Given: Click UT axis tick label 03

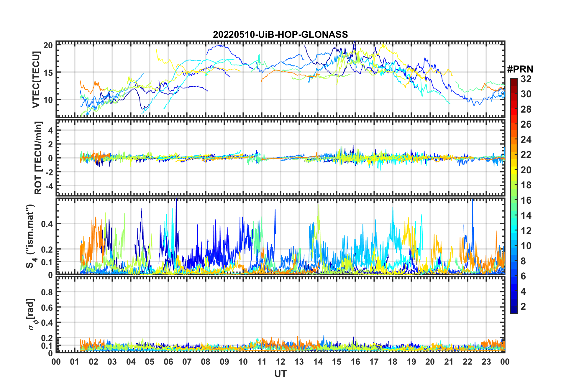Looking at the screenshot, I should tap(112, 362).
